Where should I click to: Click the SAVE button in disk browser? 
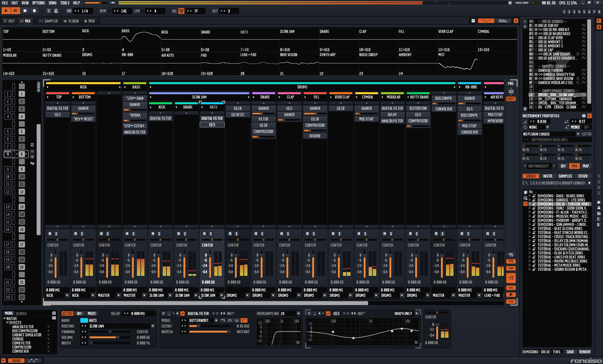[x=570, y=352]
